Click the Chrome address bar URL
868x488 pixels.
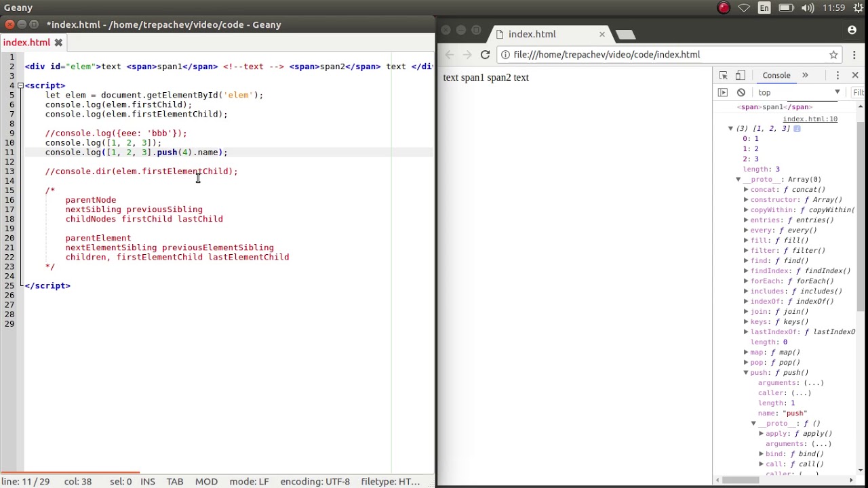coord(606,55)
